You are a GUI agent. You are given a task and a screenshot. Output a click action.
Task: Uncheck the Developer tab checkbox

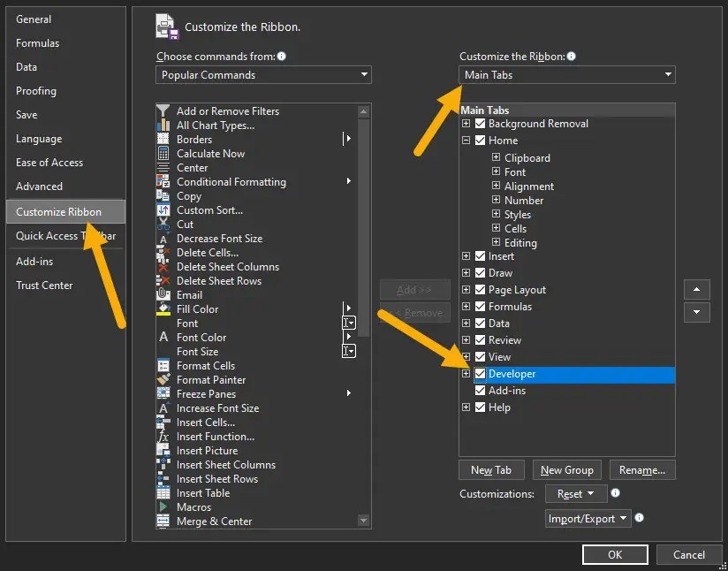pos(481,374)
